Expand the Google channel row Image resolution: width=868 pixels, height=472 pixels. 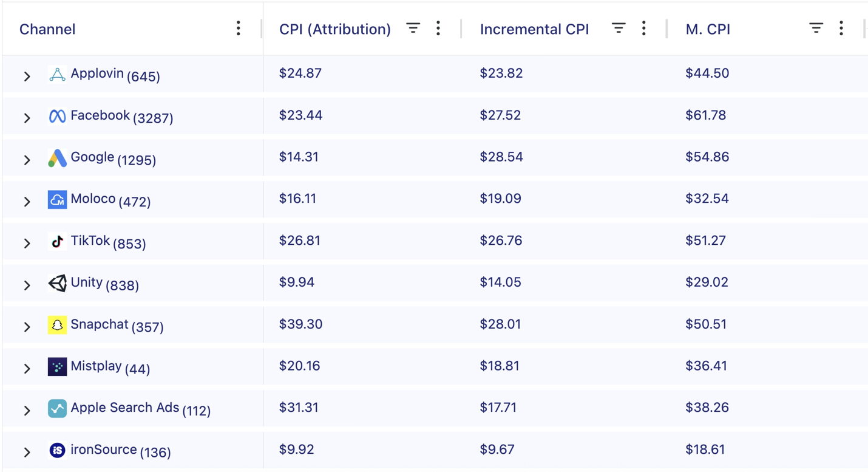(27, 160)
